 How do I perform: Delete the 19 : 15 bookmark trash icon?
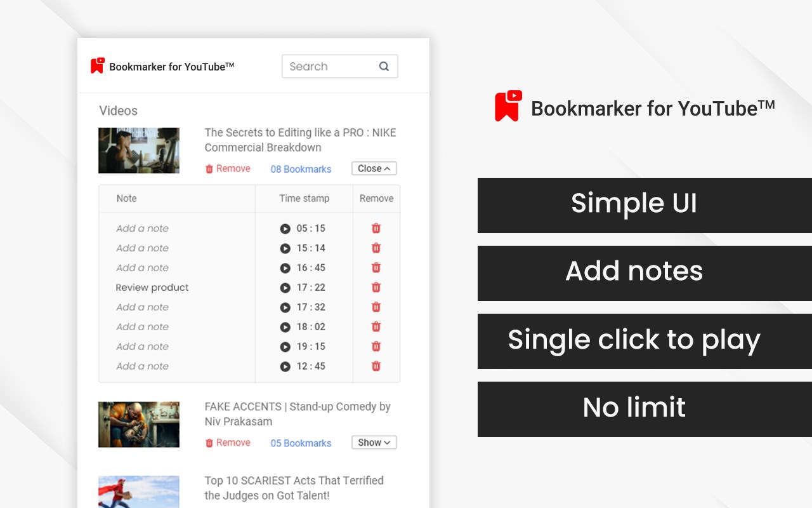pyautogui.click(x=376, y=346)
